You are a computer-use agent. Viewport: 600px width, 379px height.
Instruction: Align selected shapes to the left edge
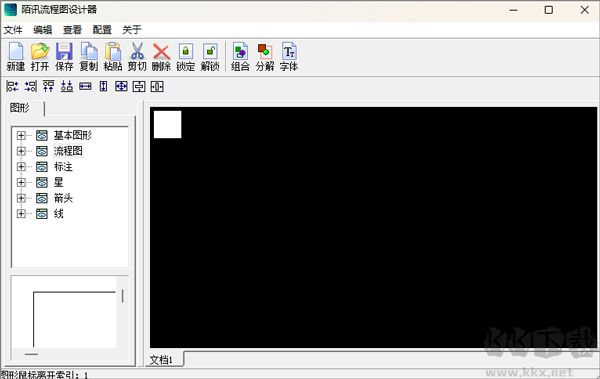pyautogui.click(x=12, y=86)
